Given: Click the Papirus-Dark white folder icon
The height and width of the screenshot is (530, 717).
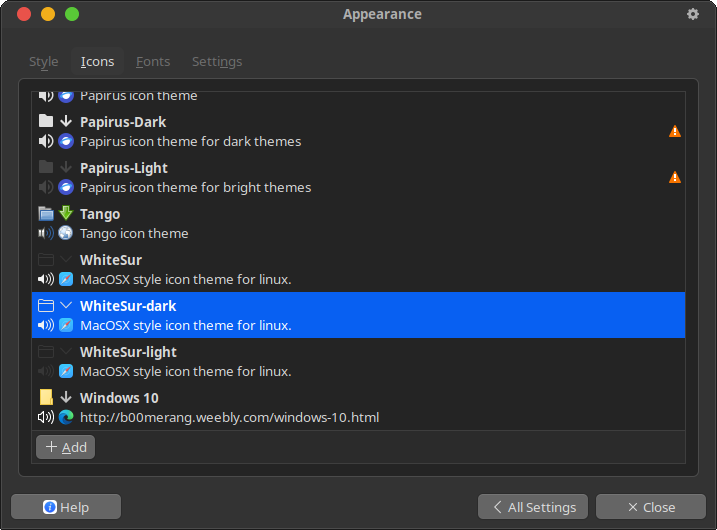Looking at the screenshot, I should pos(46,121).
